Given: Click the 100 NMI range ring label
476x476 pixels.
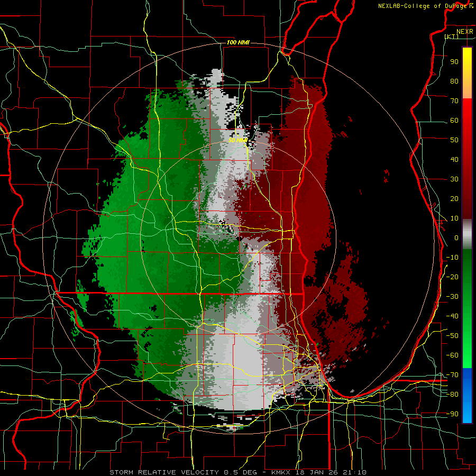Looking at the screenshot, I should (x=238, y=42).
